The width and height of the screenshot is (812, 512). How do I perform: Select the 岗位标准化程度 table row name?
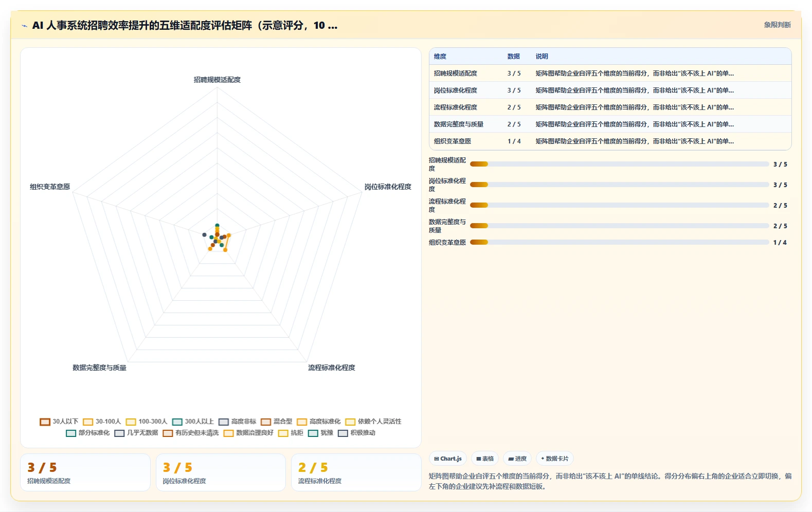pyautogui.click(x=456, y=90)
